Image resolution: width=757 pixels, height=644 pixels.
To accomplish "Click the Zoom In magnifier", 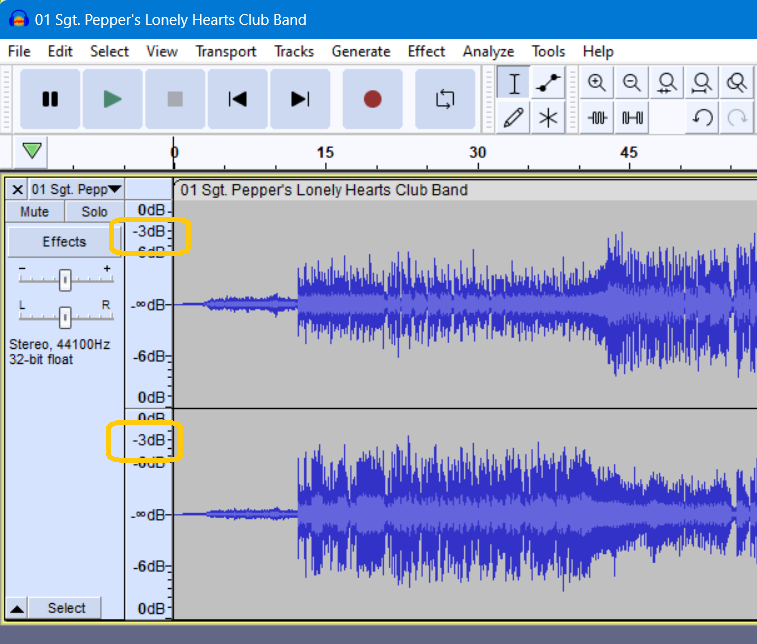I will pyautogui.click(x=597, y=83).
